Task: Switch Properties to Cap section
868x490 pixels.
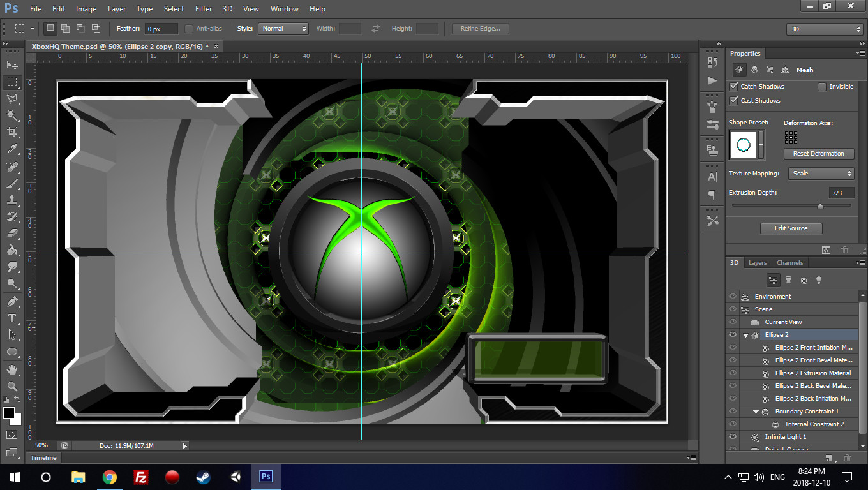Action: [x=770, y=70]
